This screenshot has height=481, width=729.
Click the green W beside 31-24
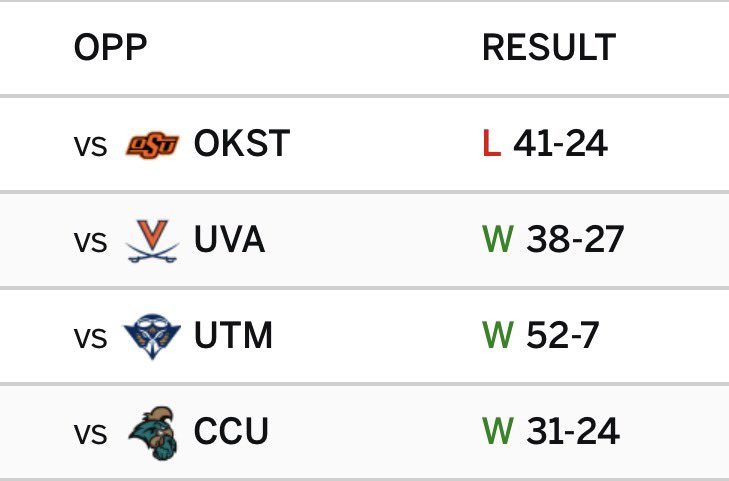pos(498,431)
